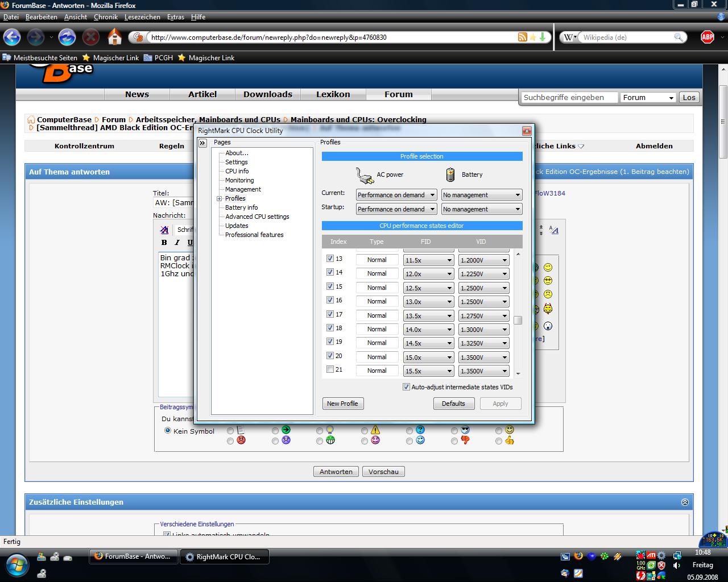Image resolution: width=728 pixels, height=582 pixels.
Task: Open the Forum search scope dropdown
Action: point(648,98)
